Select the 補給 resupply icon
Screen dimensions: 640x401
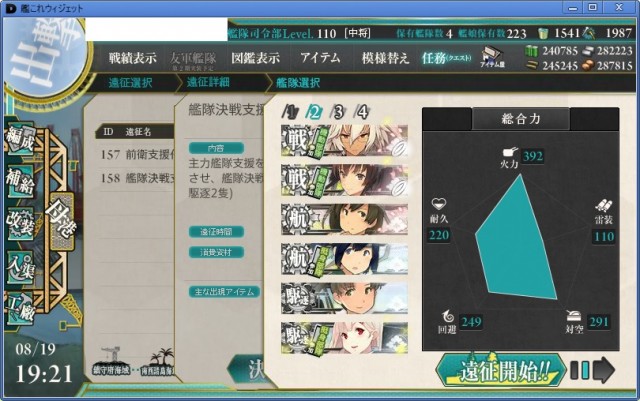(x=20, y=181)
